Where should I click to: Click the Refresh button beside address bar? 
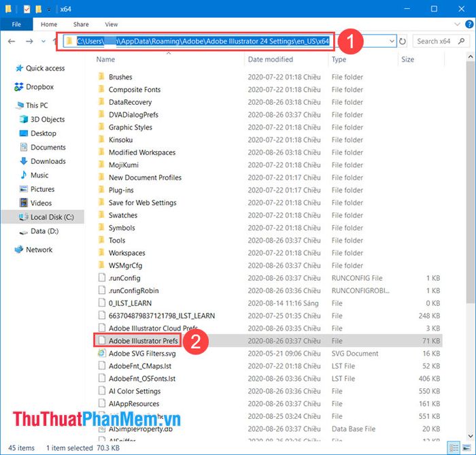[x=403, y=41]
